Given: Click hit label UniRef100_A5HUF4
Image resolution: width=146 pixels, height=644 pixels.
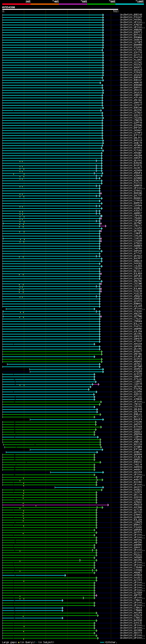Looking at the screenshot, I should tap(131, 173).
